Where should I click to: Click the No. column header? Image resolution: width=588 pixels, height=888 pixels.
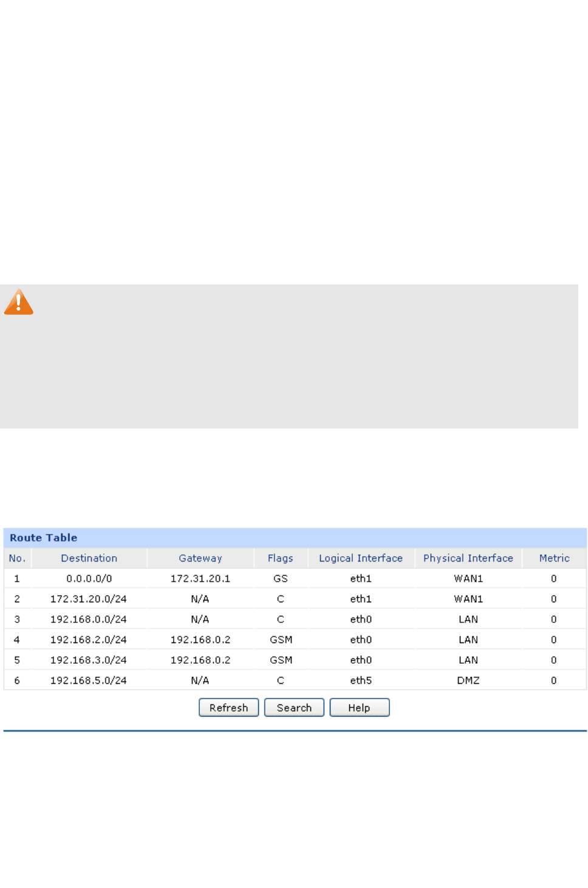tap(17, 558)
